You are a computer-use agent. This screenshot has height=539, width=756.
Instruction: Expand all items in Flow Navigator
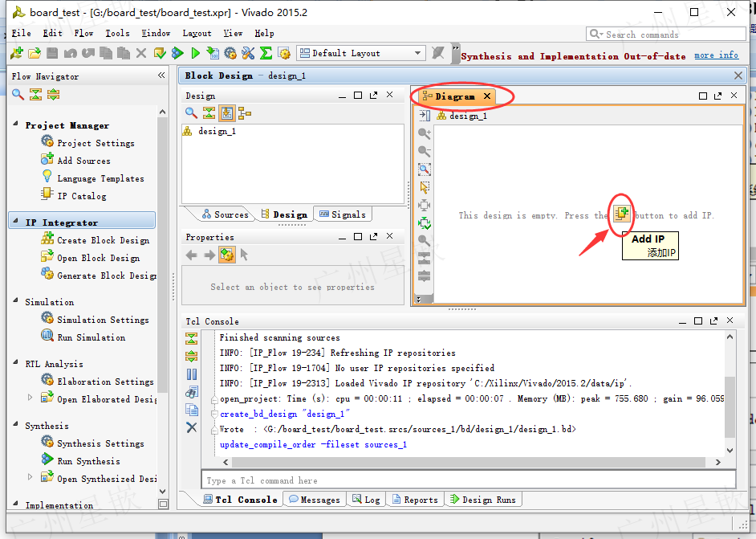54,95
